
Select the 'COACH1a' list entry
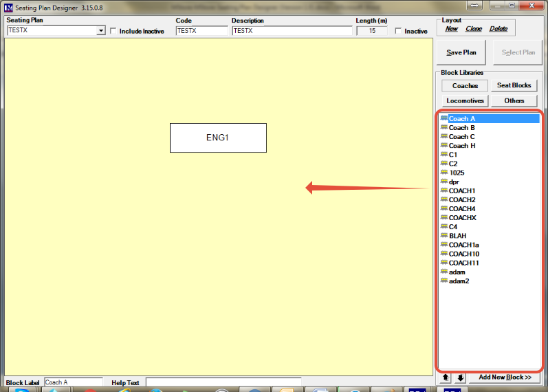pos(464,245)
